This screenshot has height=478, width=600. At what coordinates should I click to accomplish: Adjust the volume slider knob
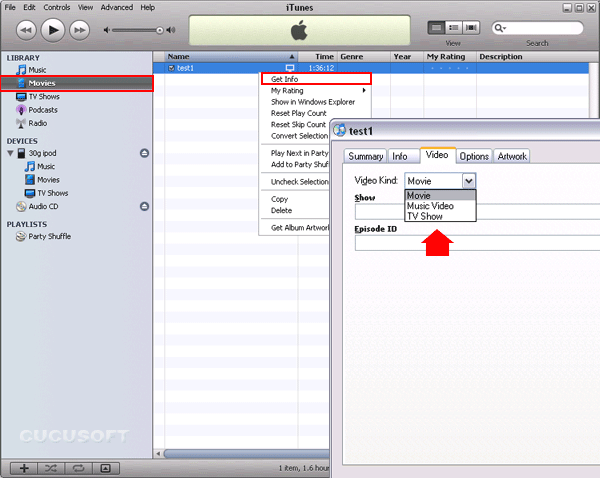[159, 30]
